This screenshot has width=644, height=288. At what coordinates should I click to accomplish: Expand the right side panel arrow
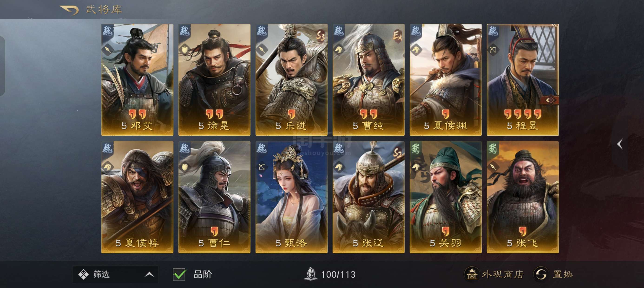620,144
